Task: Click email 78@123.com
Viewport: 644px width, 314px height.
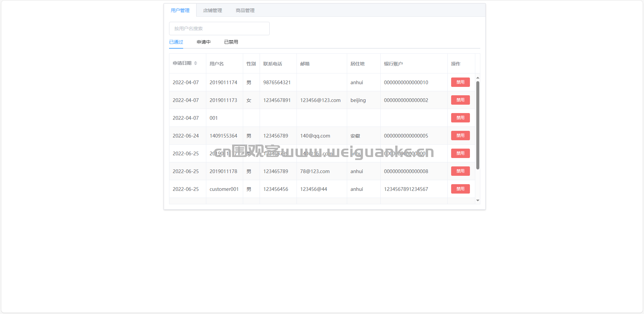Action: click(x=315, y=171)
